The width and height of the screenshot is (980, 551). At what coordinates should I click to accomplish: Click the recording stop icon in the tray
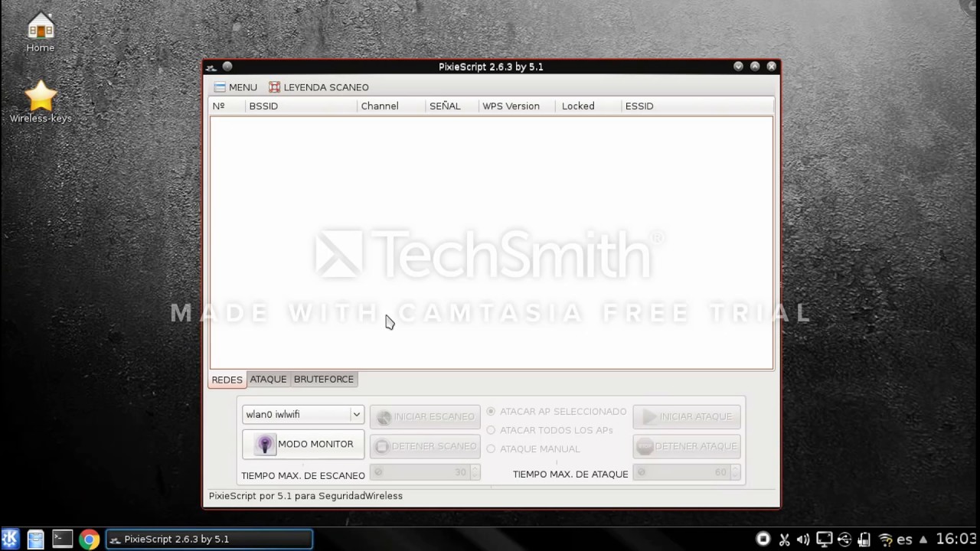[763, 540]
